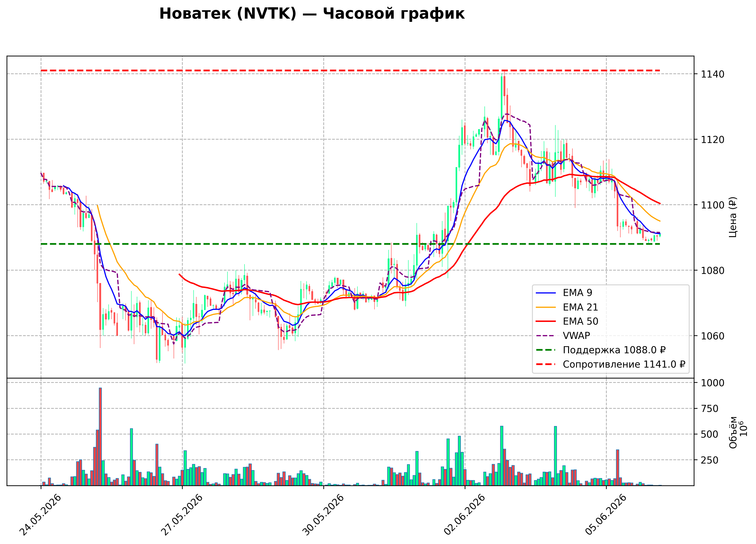Click the orange line sample beside EMA 21
Image resolution: width=756 pixels, height=544 pixels.
[546, 308]
